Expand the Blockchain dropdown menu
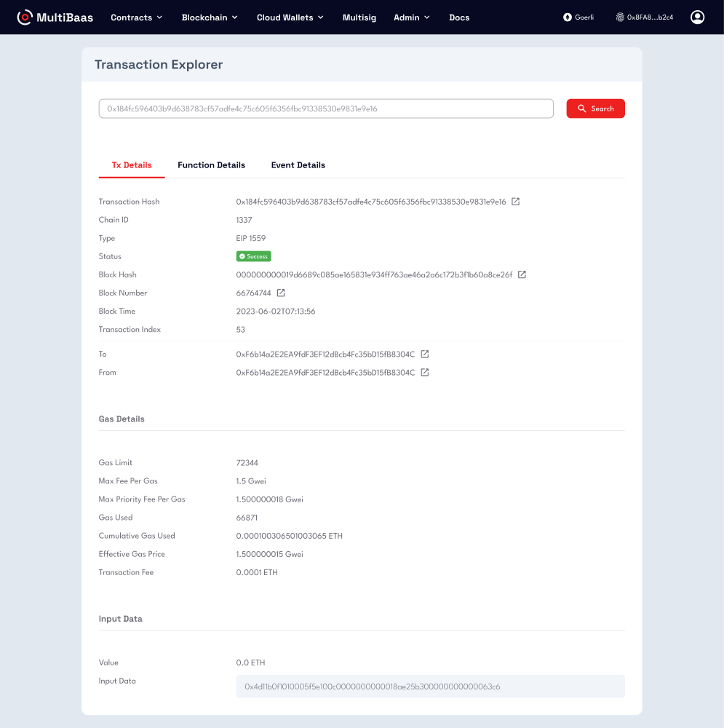 click(210, 17)
